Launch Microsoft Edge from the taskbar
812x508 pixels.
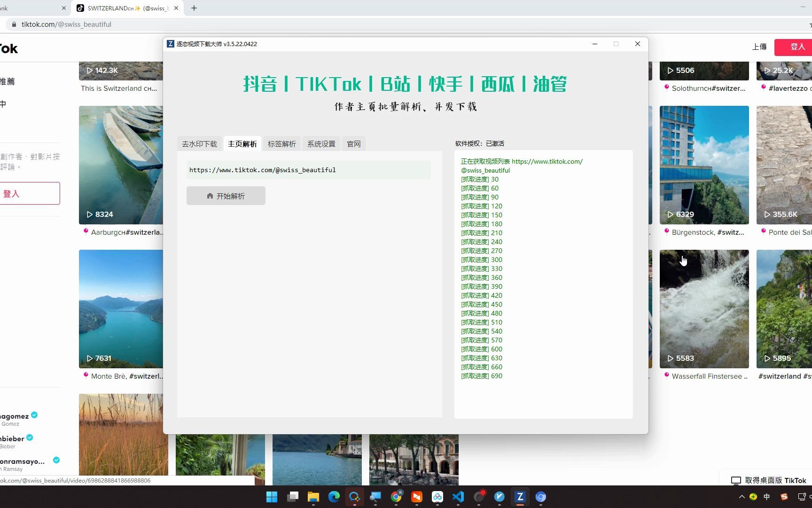(x=334, y=497)
